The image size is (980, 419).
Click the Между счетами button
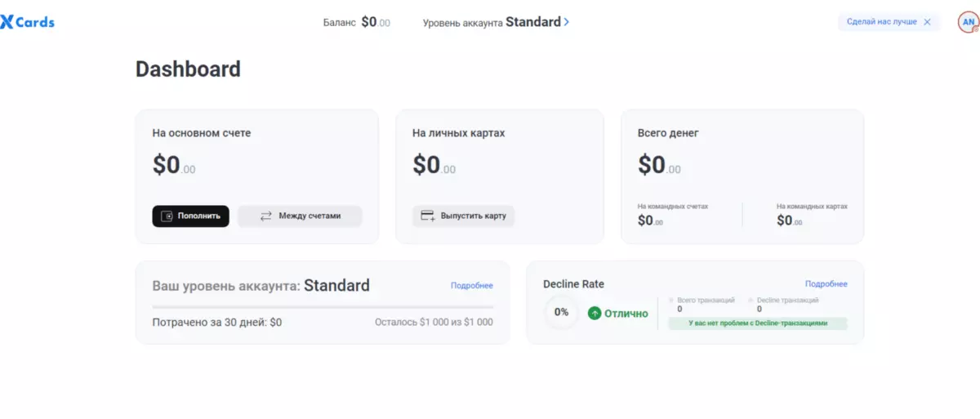point(300,216)
